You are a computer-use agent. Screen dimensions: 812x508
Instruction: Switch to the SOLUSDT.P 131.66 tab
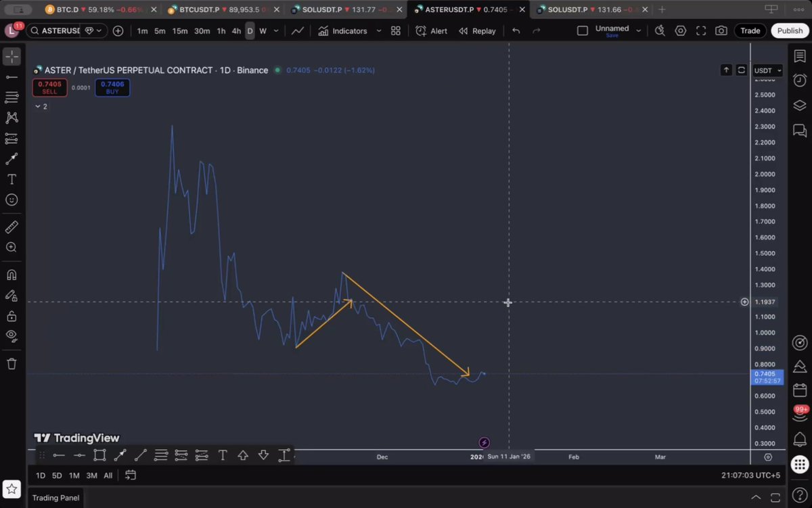pos(591,9)
